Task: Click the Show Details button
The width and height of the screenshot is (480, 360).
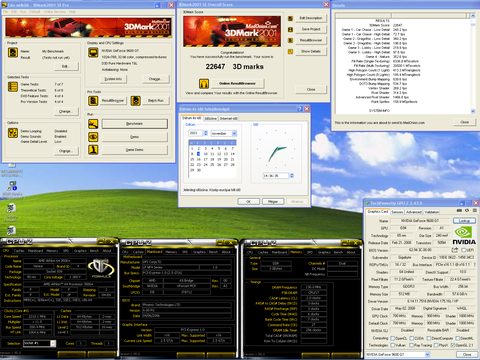Action: click(311, 51)
